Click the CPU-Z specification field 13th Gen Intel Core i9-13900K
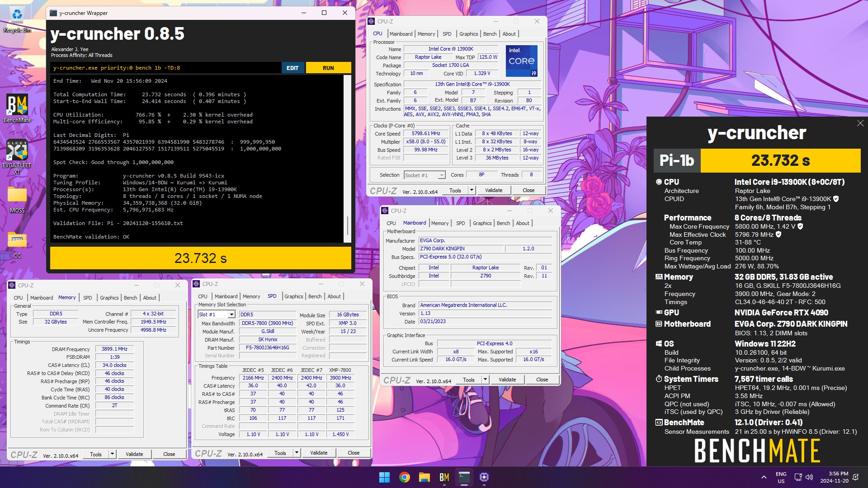This screenshot has height=488, width=868. (472, 84)
